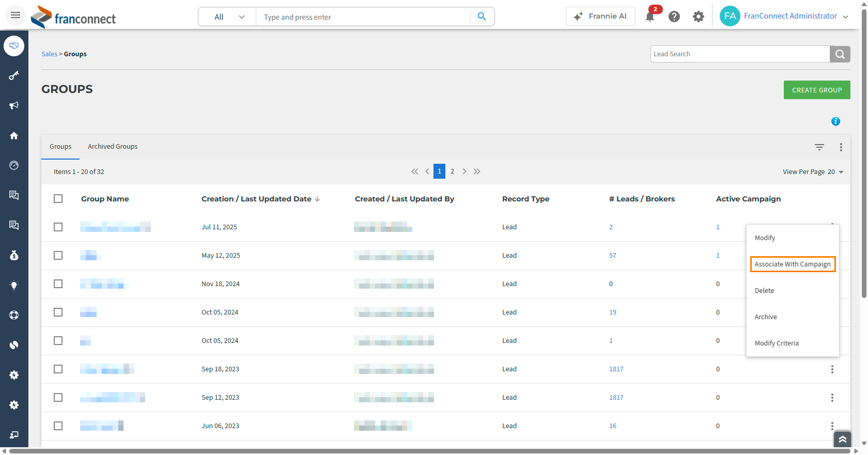Open the money bag finance icon in sidebar
The height and width of the screenshot is (455, 868).
[14, 255]
